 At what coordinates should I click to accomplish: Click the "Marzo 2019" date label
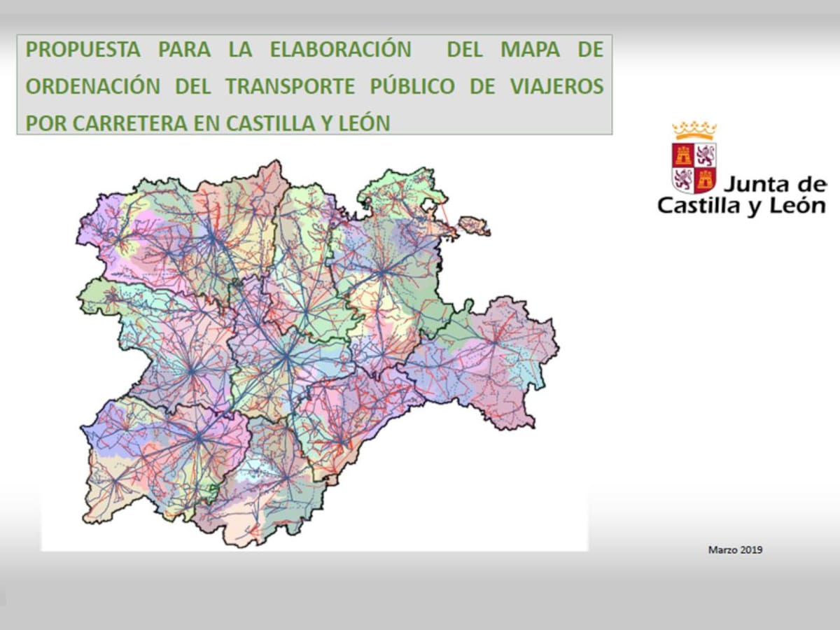point(735,549)
